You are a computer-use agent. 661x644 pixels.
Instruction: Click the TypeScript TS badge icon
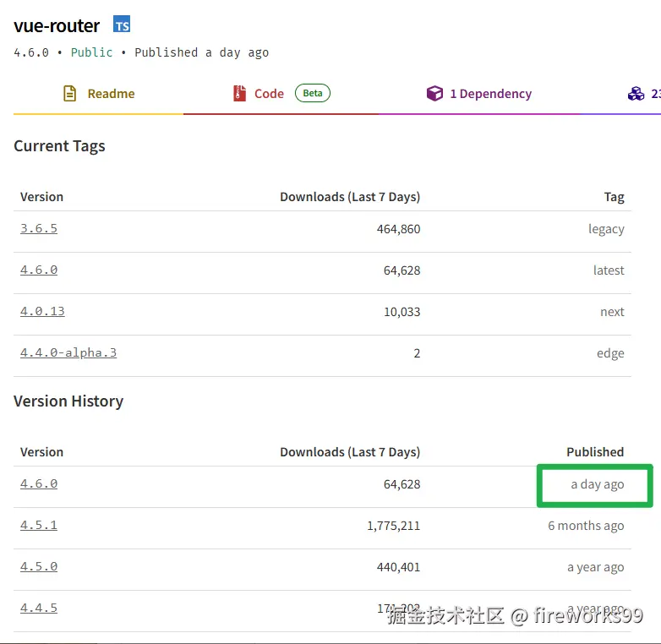point(122,24)
